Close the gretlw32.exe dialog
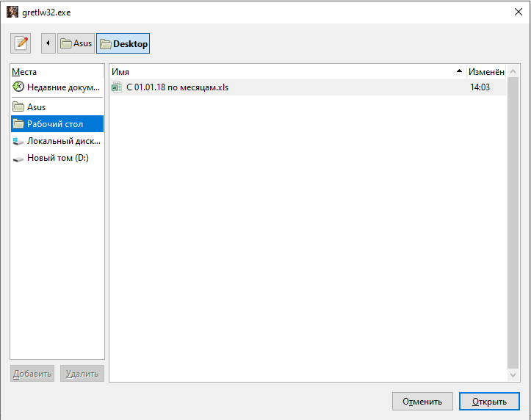This screenshot has height=420, width=531. [518, 12]
